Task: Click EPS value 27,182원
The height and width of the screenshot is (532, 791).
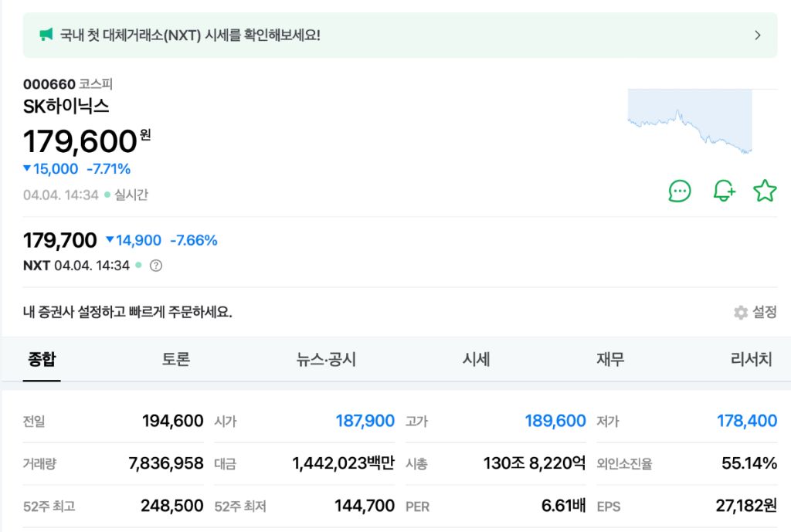Action: tap(747, 505)
